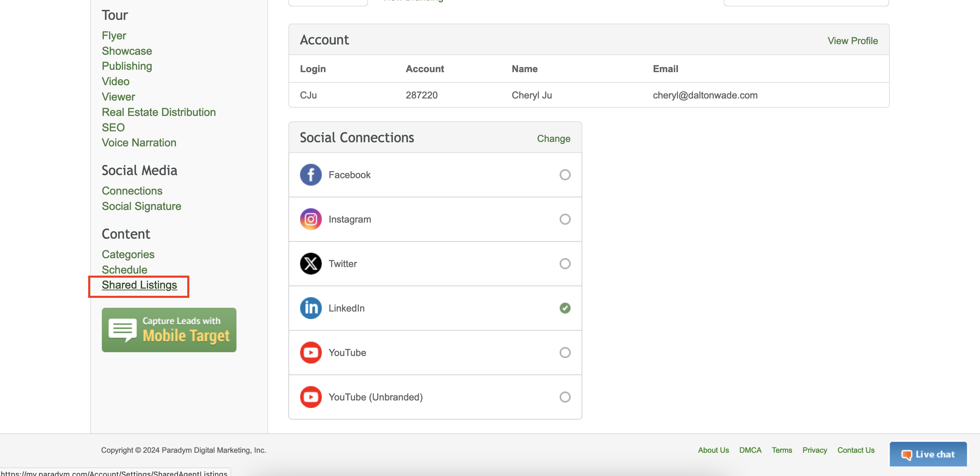The image size is (980, 476).
Task: Change the Social Connections settings
Action: (x=553, y=138)
